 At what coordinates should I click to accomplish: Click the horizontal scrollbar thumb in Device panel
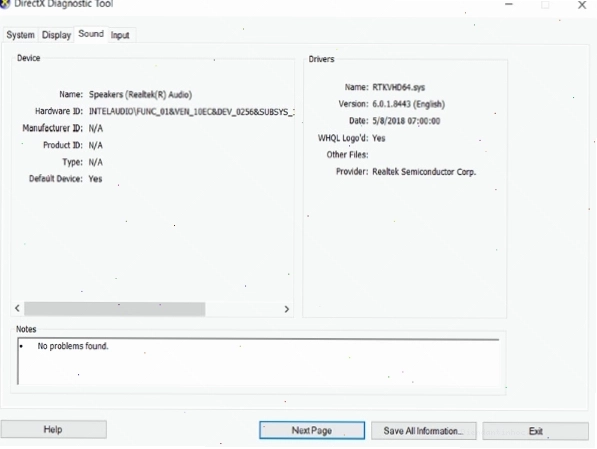click(115, 309)
